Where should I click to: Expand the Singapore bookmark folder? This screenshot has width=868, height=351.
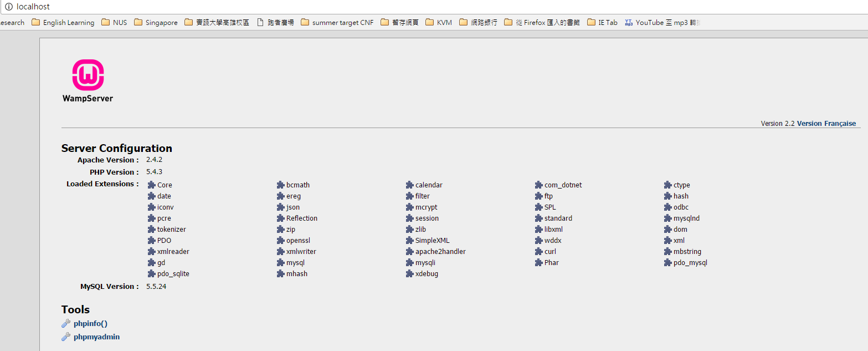[x=156, y=23]
